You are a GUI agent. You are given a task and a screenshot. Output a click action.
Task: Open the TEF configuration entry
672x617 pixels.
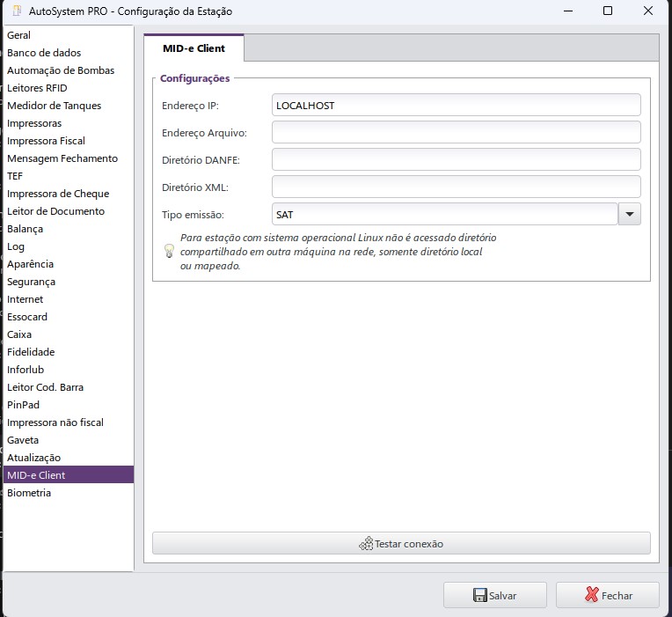click(x=15, y=176)
